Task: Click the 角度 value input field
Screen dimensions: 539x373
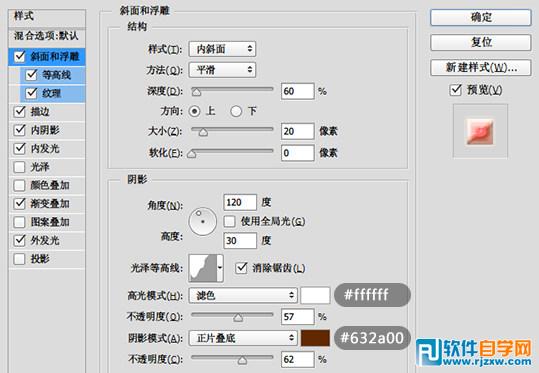Action: [x=240, y=202]
